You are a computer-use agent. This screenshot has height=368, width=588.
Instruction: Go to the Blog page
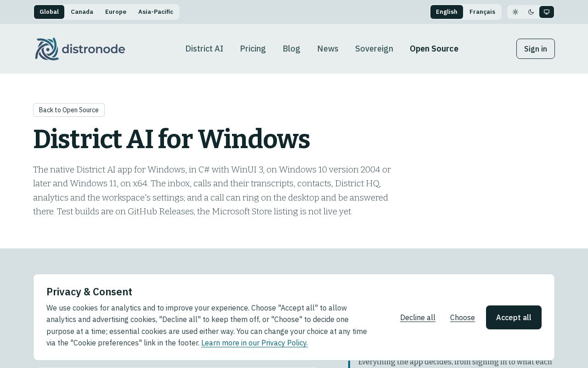click(291, 49)
